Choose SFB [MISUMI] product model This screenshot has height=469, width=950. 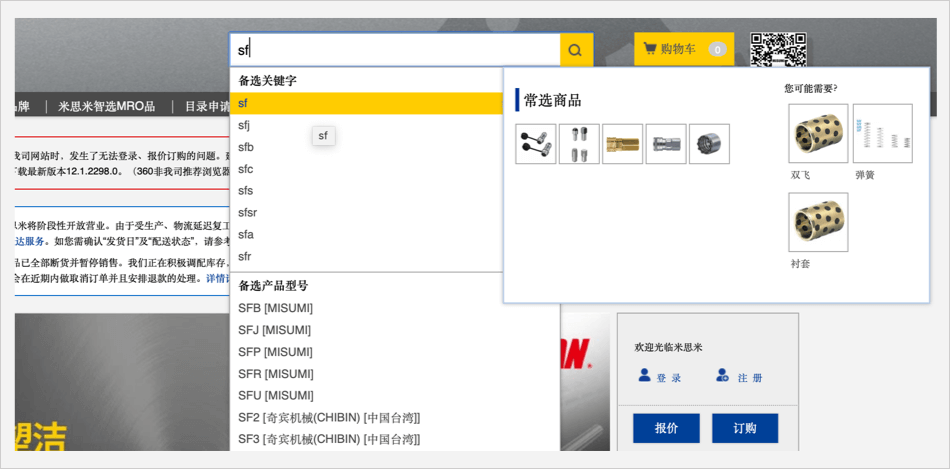pos(275,307)
